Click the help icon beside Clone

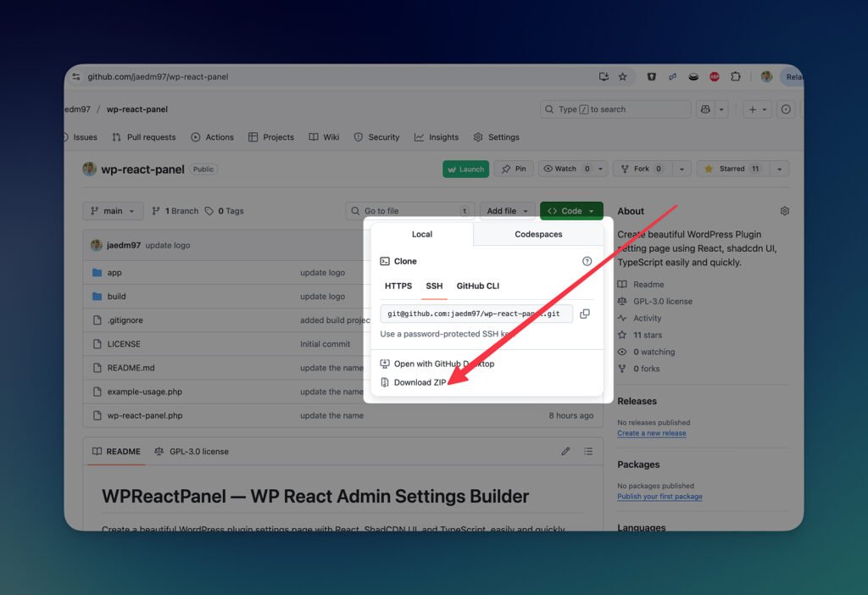[x=587, y=261]
